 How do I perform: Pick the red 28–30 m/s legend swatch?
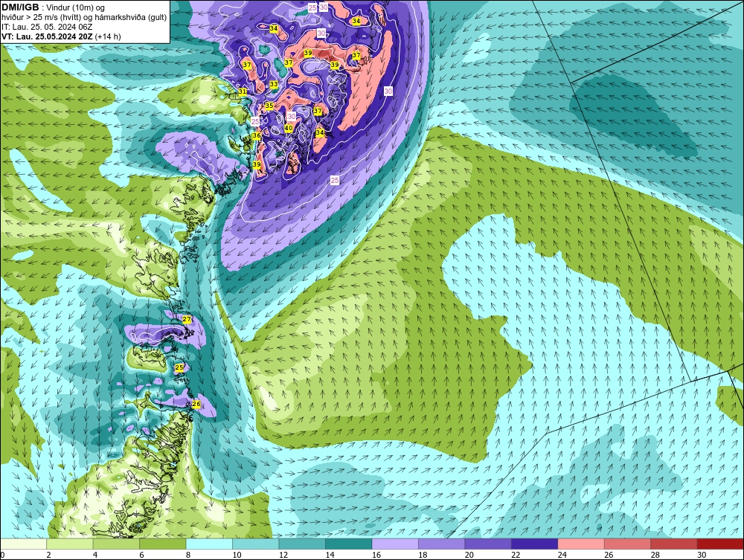tap(674, 544)
